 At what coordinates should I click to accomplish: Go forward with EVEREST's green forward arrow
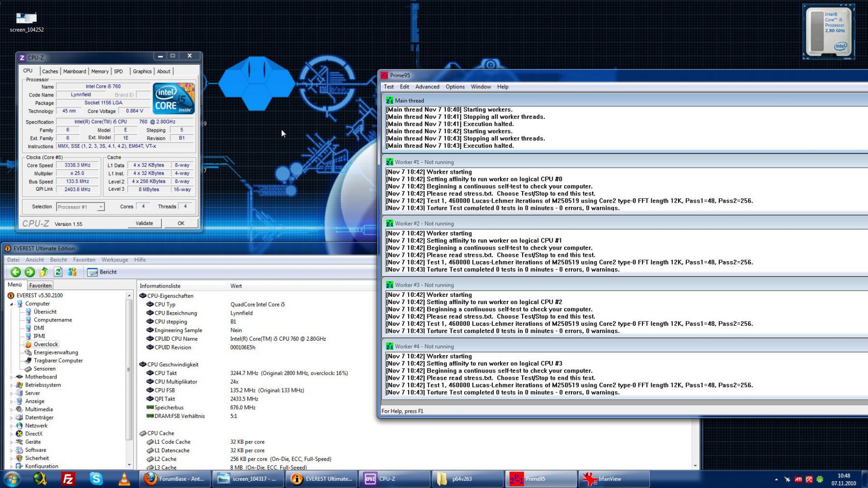[29, 272]
